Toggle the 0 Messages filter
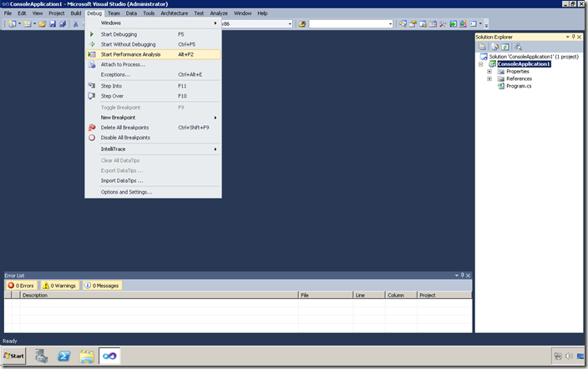 (102, 286)
